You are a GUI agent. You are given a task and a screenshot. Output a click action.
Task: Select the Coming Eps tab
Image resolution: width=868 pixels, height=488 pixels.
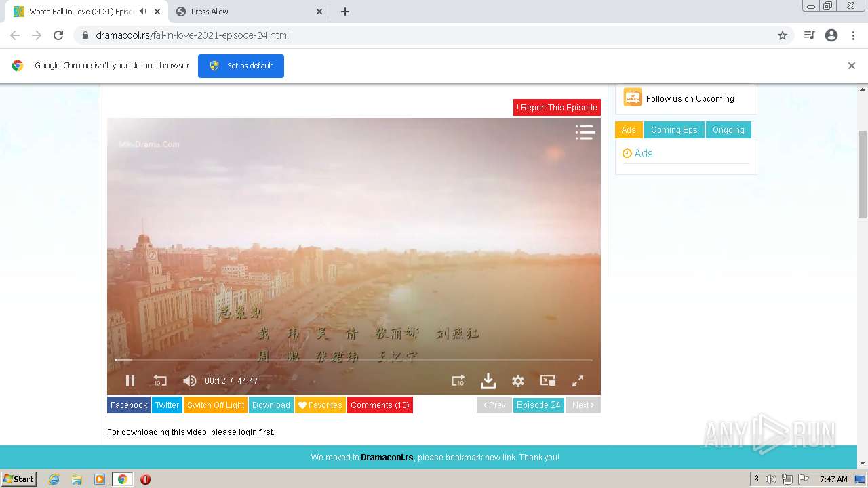[x=674, y=130]
